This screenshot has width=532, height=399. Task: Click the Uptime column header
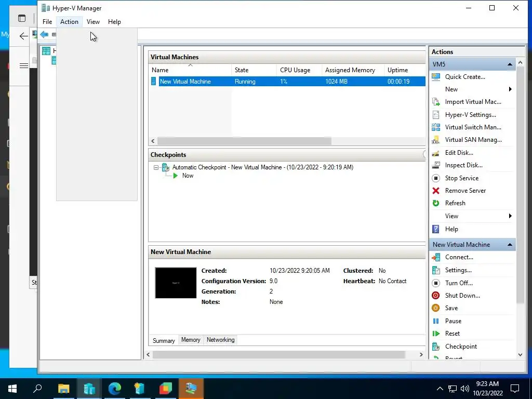click(x=405, y=70)
